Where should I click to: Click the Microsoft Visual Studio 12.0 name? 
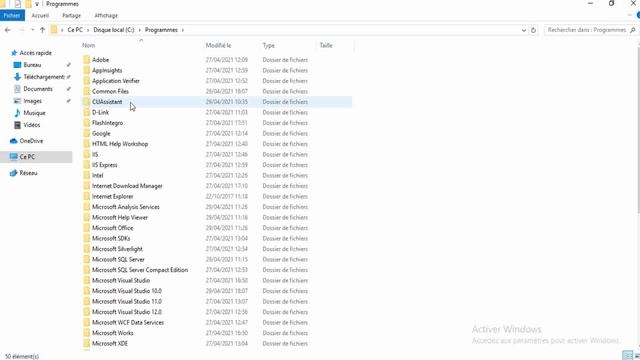coord(127,312)
